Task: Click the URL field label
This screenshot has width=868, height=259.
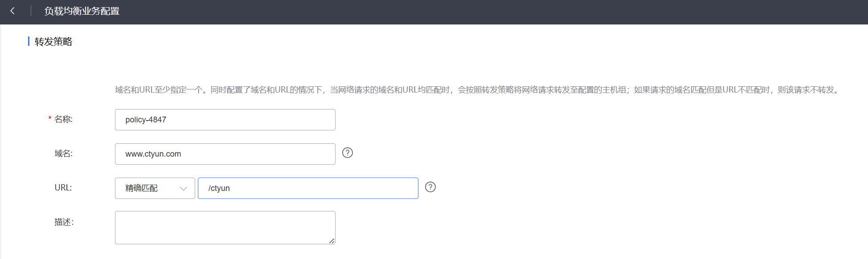Action: [63, 188]
